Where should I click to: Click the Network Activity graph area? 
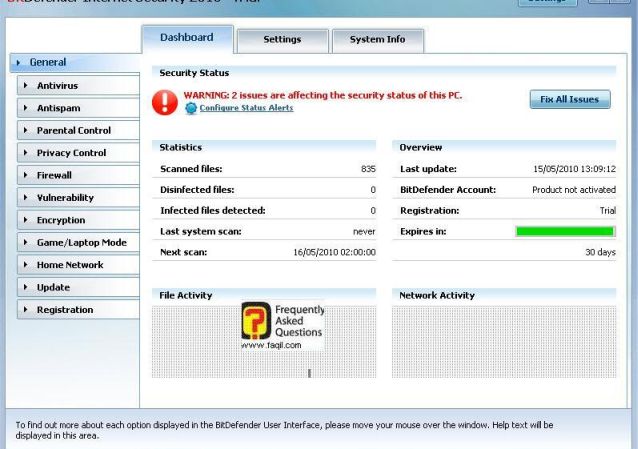pos(504,342)
